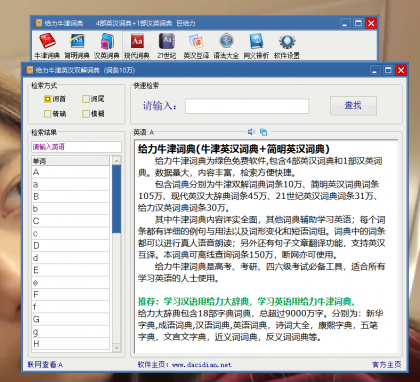Select the 现代词典 toolbar icon
This screenshot has height=382, width=420.
pyautogui.click(x=137, y=46)
